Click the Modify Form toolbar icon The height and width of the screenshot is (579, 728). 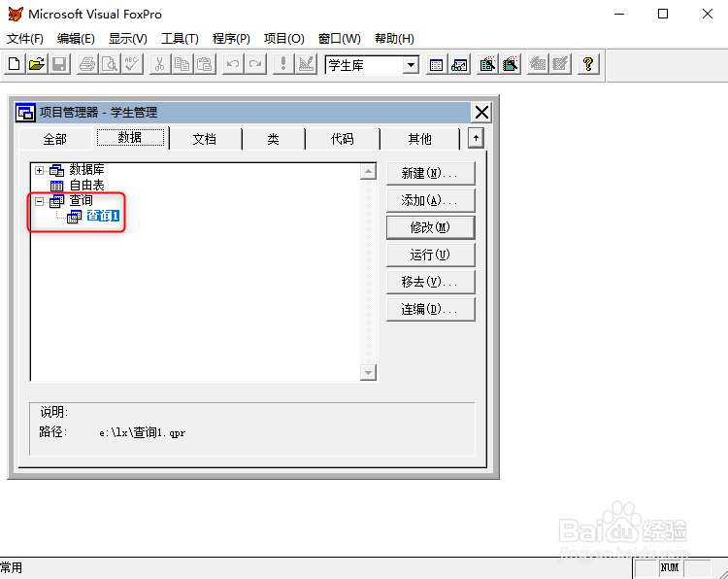(306, 64)
